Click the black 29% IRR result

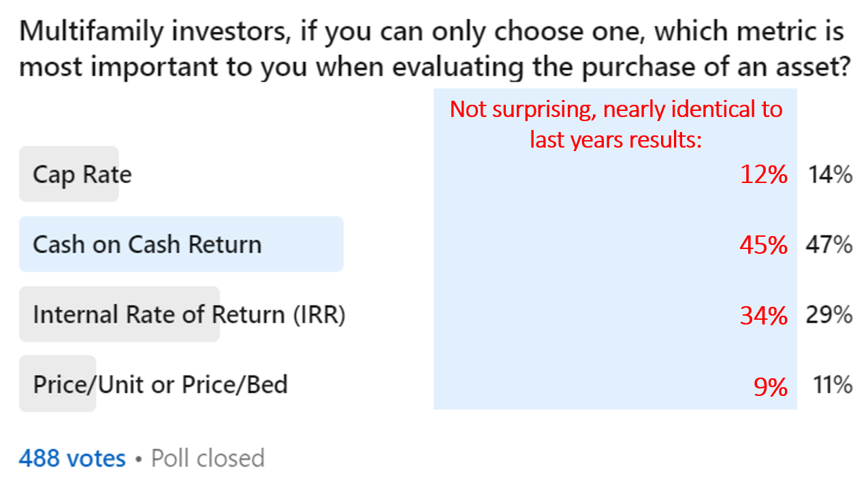tap(831, 314)
